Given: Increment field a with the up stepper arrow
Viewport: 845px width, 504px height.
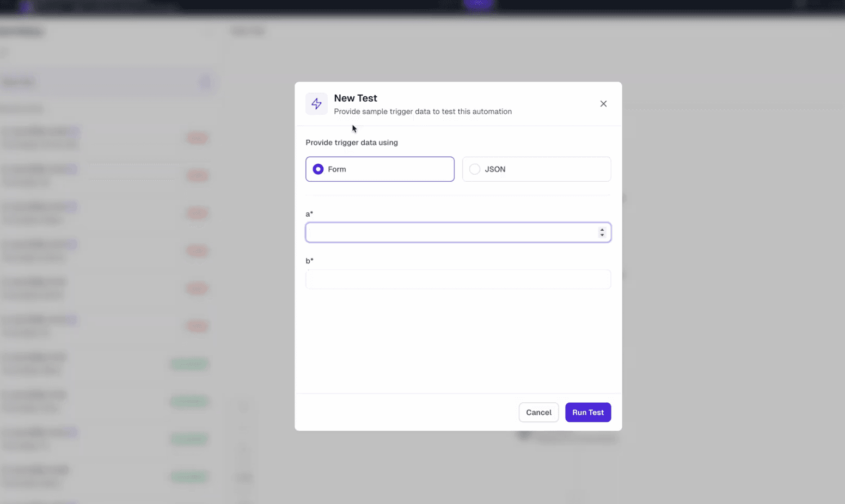Looking at the screenshot, I should coord(602,230).
